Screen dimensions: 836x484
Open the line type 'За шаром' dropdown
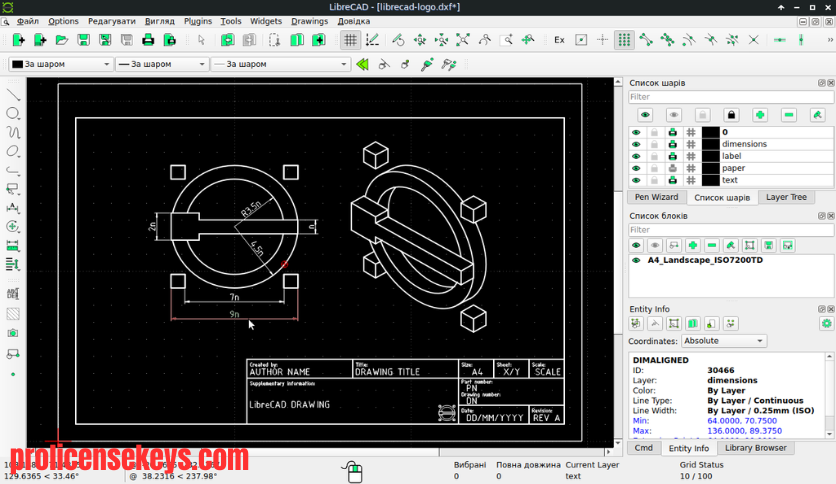[280, 64]
